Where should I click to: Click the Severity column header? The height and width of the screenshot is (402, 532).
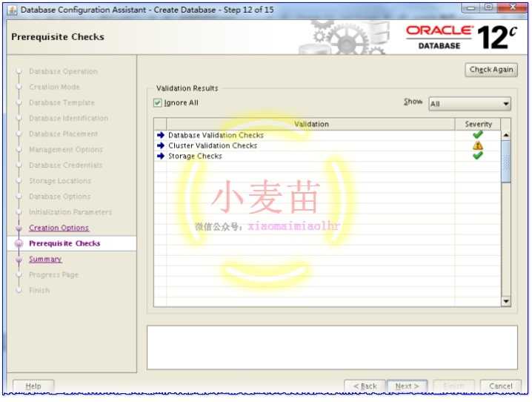(x=478, y=125)
